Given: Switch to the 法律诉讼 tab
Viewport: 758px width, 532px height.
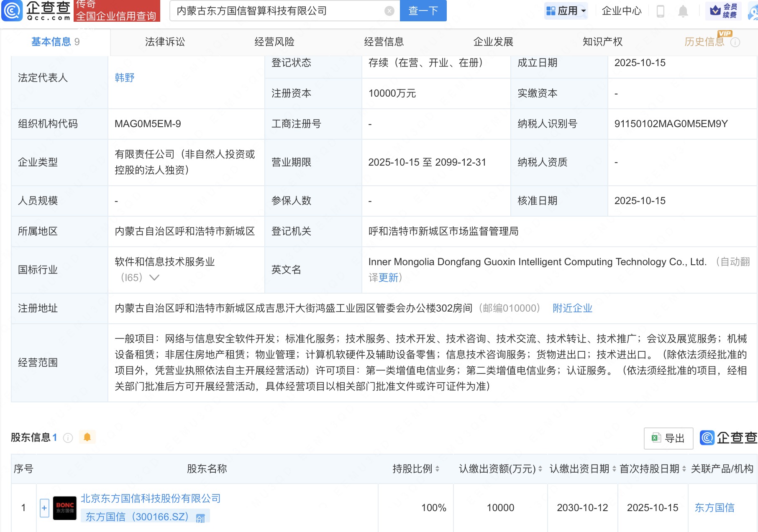Looking at the screenshot, I should 165,42.
